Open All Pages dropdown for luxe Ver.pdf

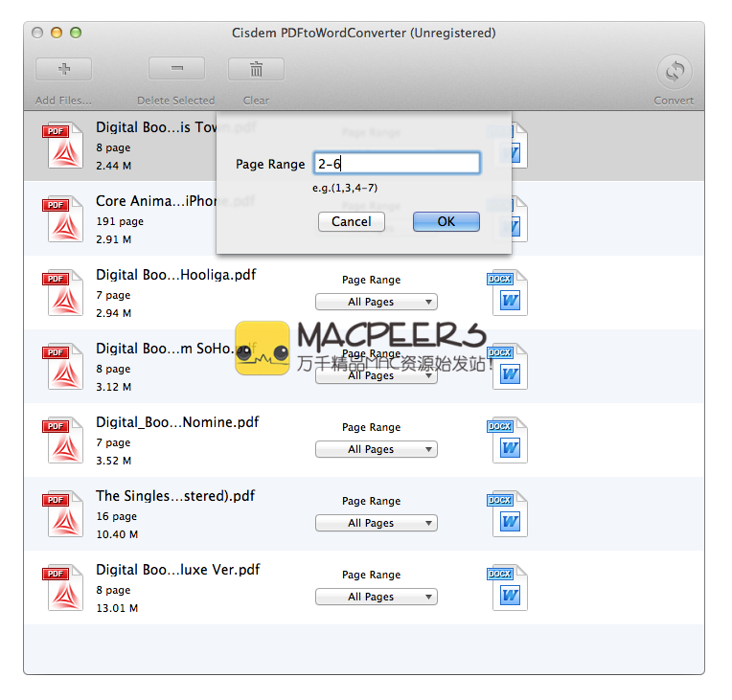(x=376, y=597)
